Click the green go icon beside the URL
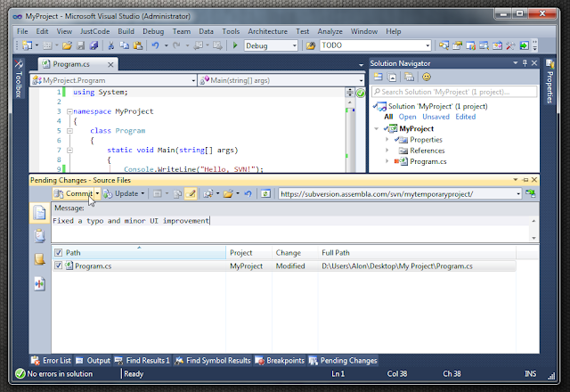Screen dimensions: 570x392 531,193
